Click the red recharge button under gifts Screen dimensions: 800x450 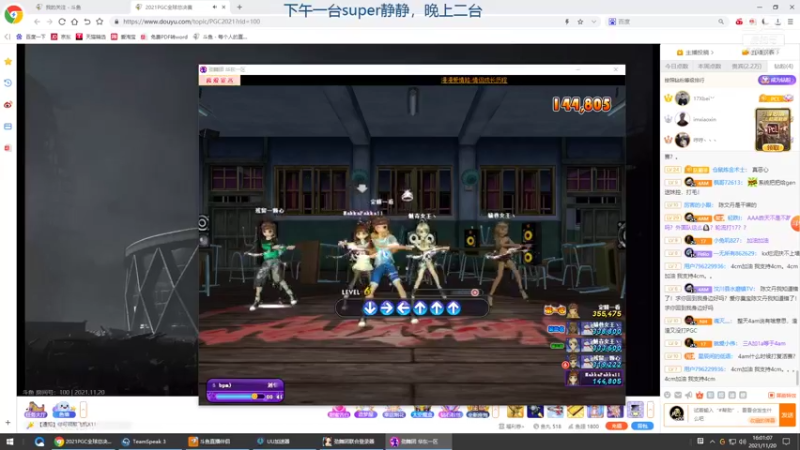point(616,426)
